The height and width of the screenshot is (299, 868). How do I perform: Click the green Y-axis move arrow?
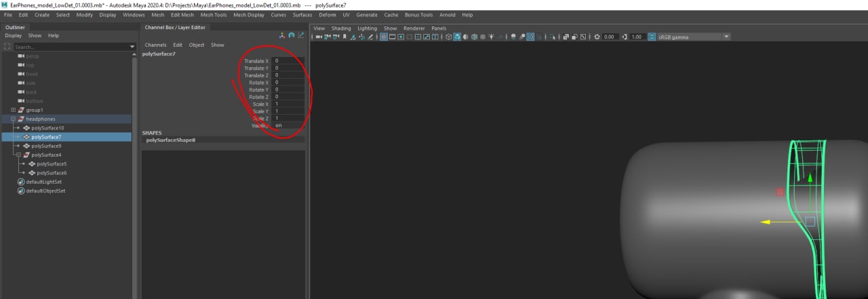810,179
